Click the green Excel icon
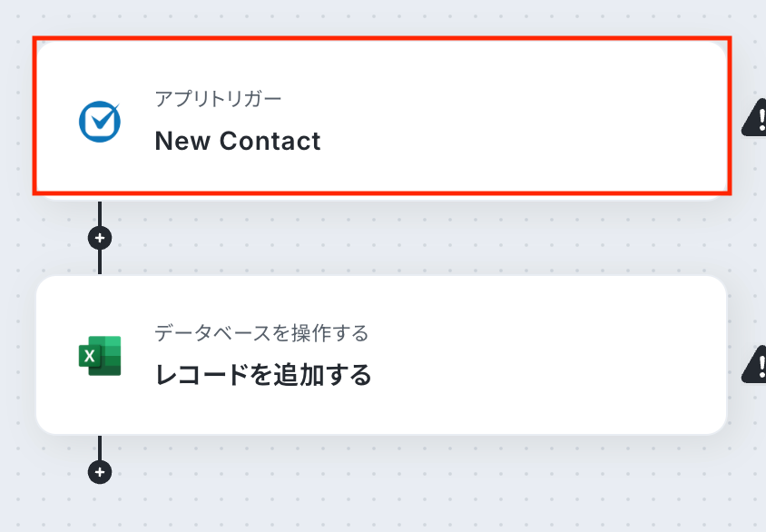Screen dimensions: 766x532 tap(99, 355)
